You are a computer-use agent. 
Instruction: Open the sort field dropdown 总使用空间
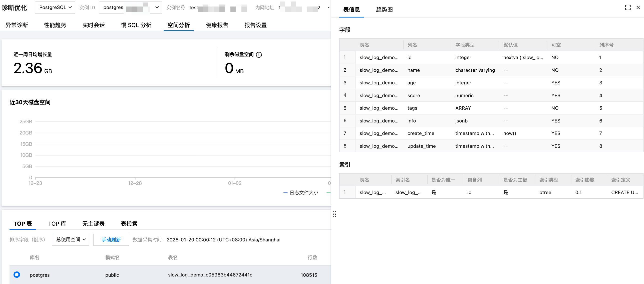coord(71,240)
